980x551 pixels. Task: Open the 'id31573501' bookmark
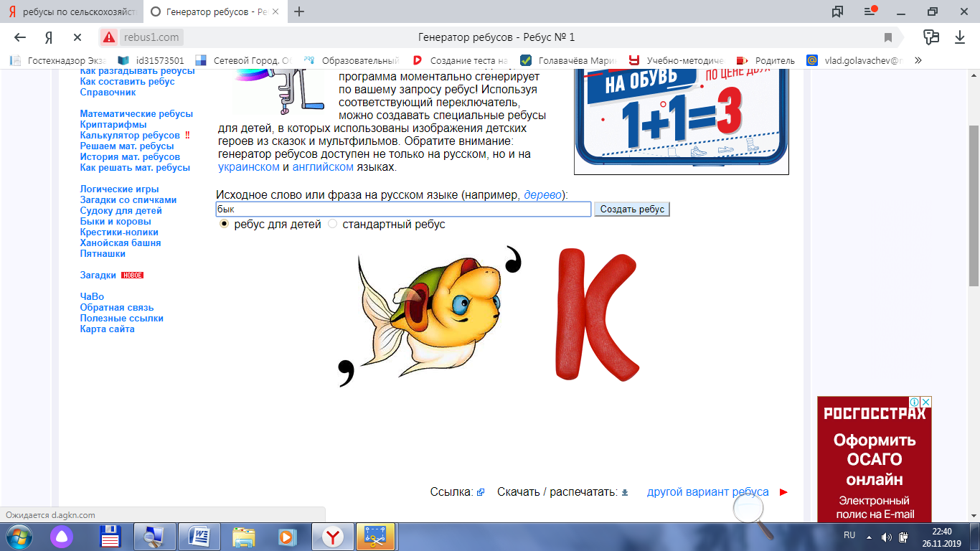coord(151,60)
